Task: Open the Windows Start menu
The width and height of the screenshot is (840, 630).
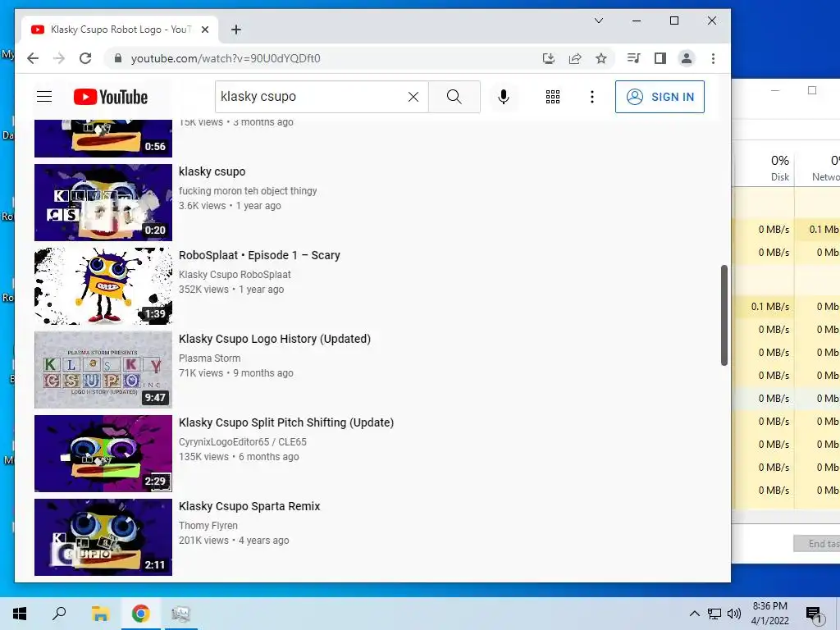Action: point(20,614)
